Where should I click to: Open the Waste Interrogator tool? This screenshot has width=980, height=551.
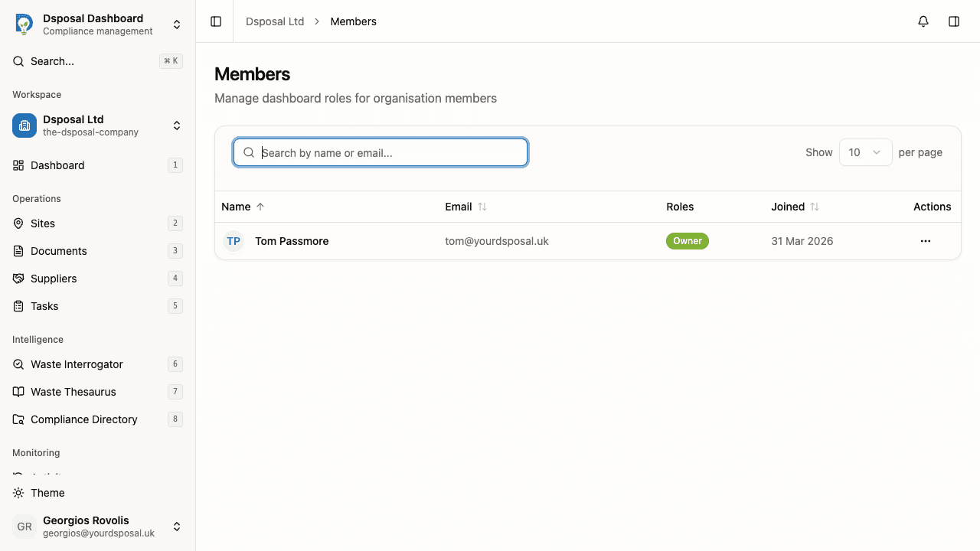pos(77,364)
